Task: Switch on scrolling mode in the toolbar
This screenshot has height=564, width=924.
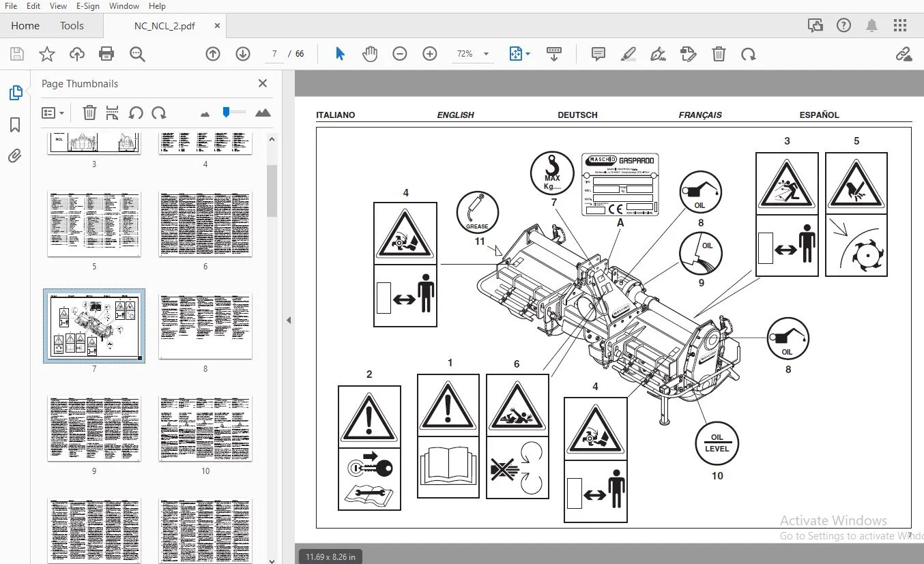Action: click(554, 54)
